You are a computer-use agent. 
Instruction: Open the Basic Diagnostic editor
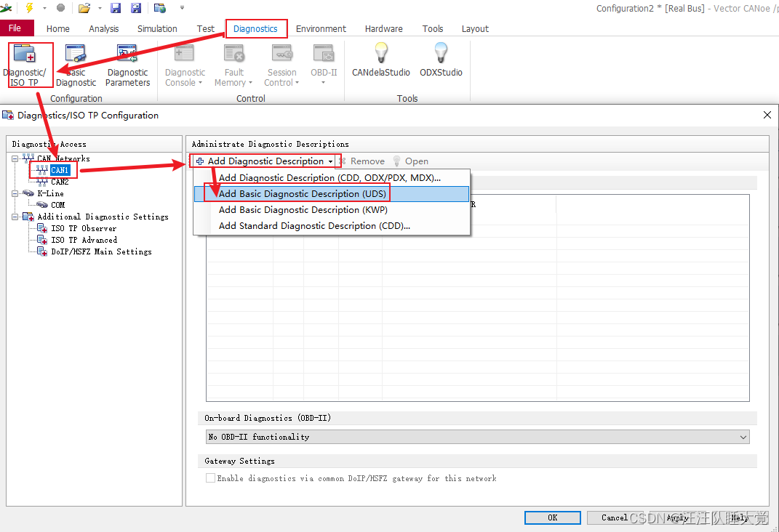coord(76,65)
